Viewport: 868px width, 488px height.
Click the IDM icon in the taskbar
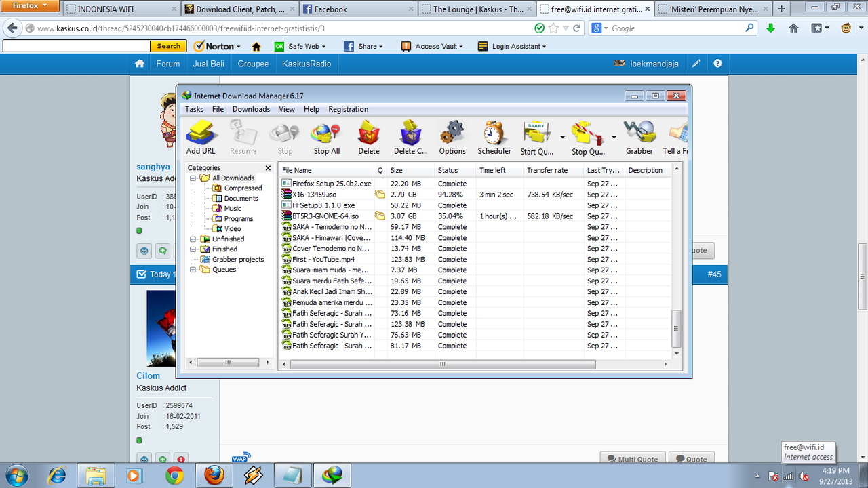(x=333, y=476)
